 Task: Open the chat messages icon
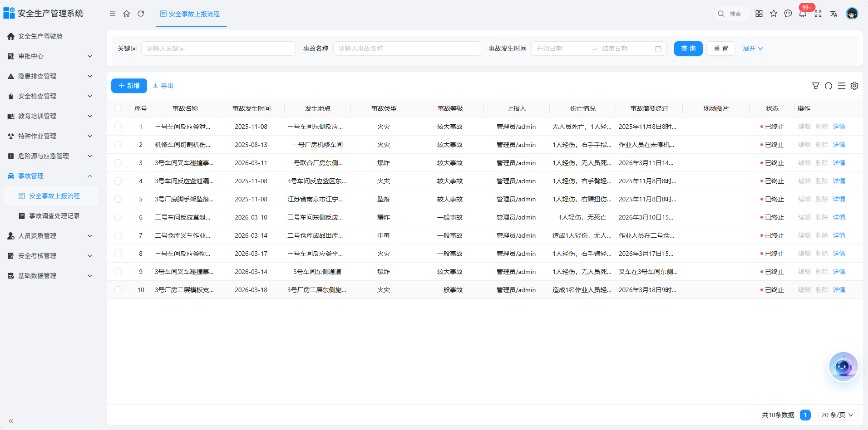tap(788, 14)
